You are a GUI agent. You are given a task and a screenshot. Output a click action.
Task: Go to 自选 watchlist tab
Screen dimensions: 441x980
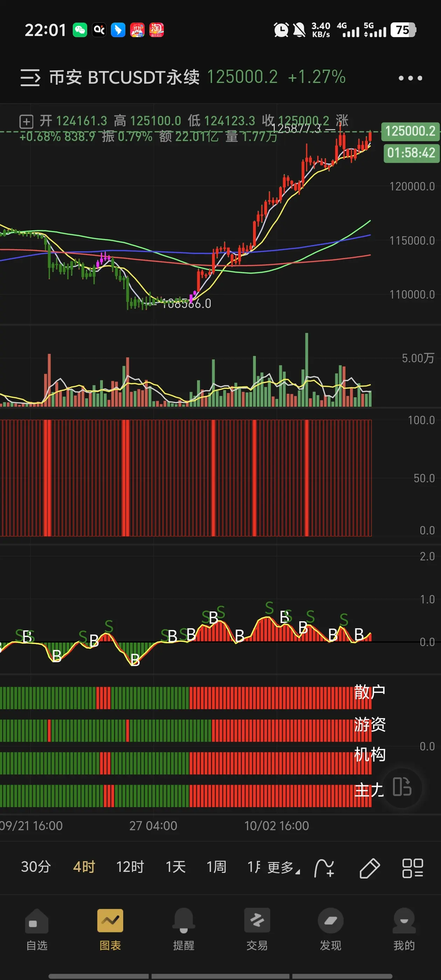tap(37, 929)
